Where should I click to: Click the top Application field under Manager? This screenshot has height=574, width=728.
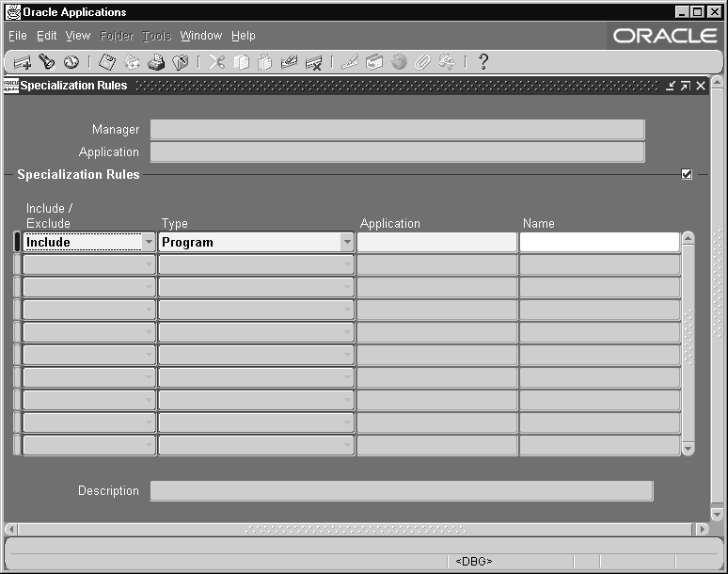click(398, 152)
